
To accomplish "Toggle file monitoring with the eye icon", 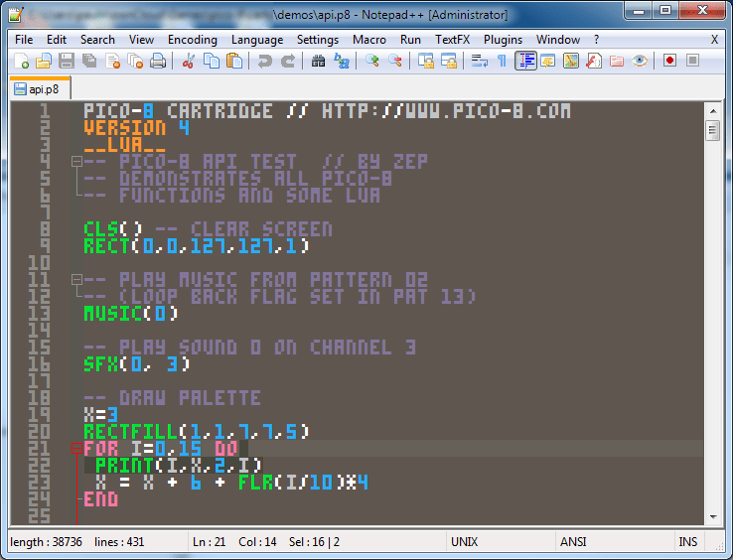I will (640, 61).
